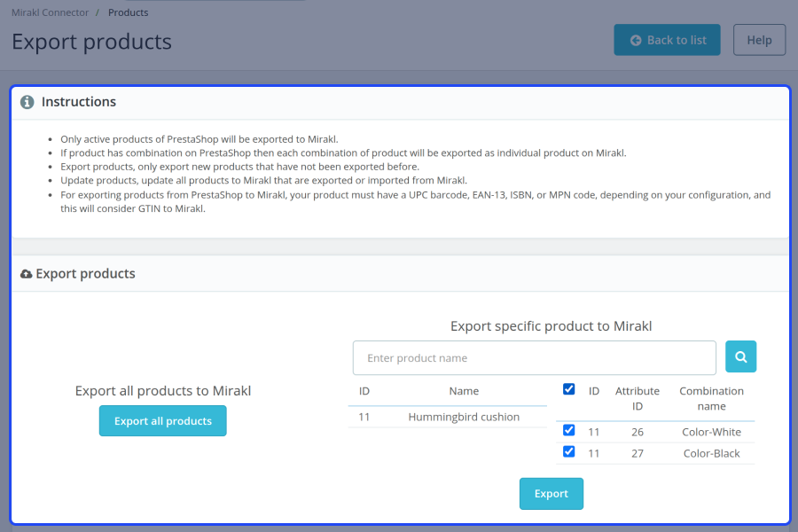This screenshot has width=798, height=532.
Task: Focus the Enter product name field
Action: 534,358
